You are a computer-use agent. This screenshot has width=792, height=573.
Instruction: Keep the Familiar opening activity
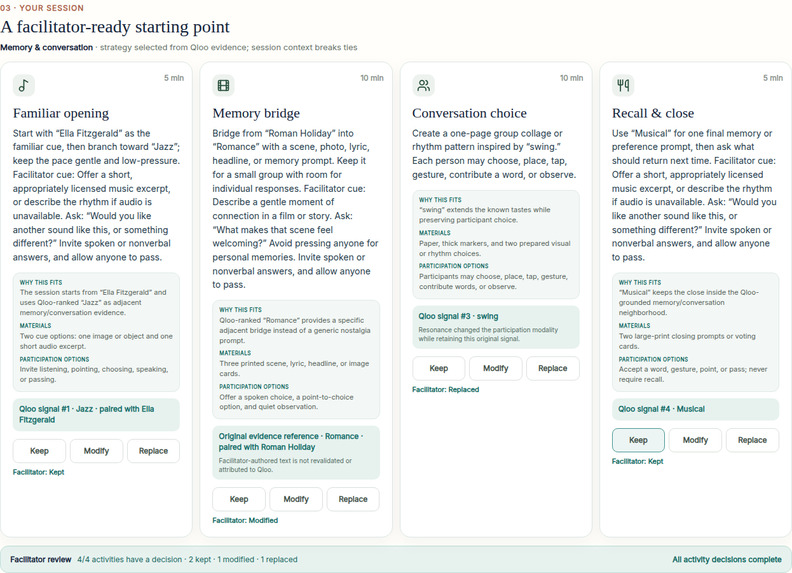[x=39, y=451]
